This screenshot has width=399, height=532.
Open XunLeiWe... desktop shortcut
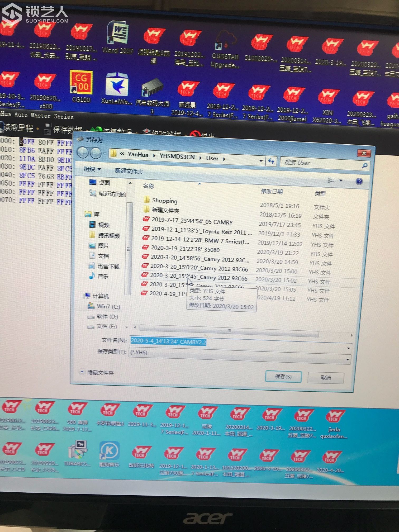117,89
